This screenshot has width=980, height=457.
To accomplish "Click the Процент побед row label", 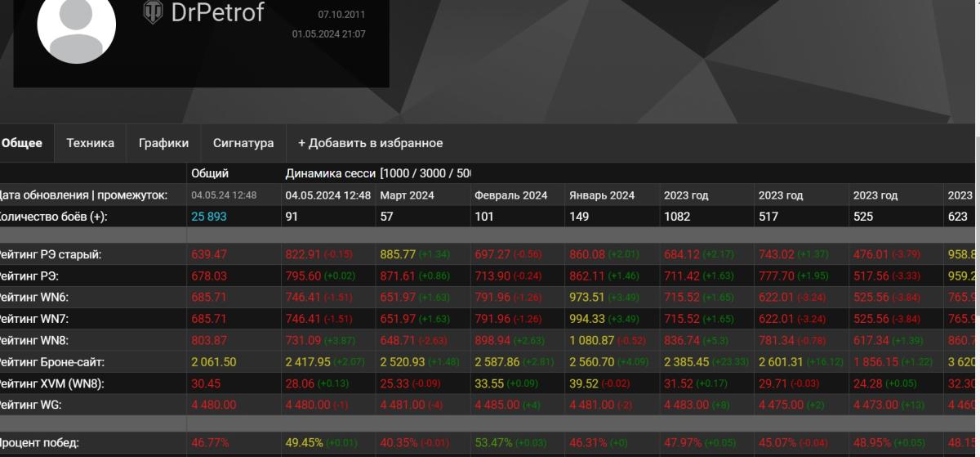I will (x=39, y=442).
